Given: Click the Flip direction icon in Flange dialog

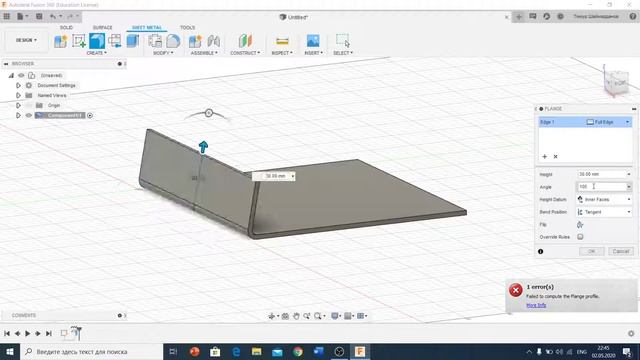Looking at the screenshot, I should tap(580, 224).
